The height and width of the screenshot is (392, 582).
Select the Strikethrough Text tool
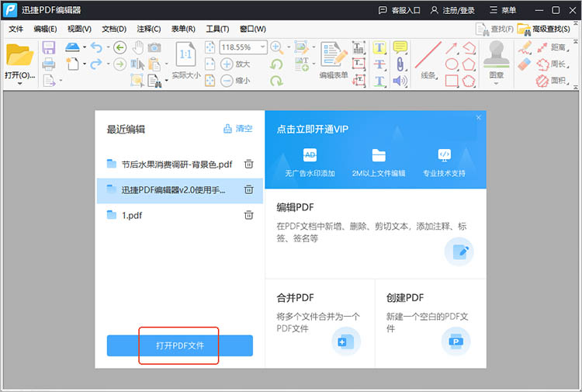tap(379, 64)
